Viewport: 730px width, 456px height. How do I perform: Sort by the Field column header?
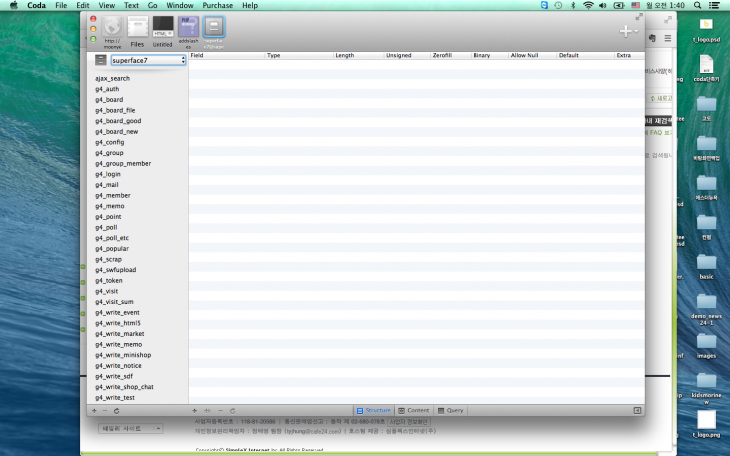pyautogui.click(x=226, y=56)
